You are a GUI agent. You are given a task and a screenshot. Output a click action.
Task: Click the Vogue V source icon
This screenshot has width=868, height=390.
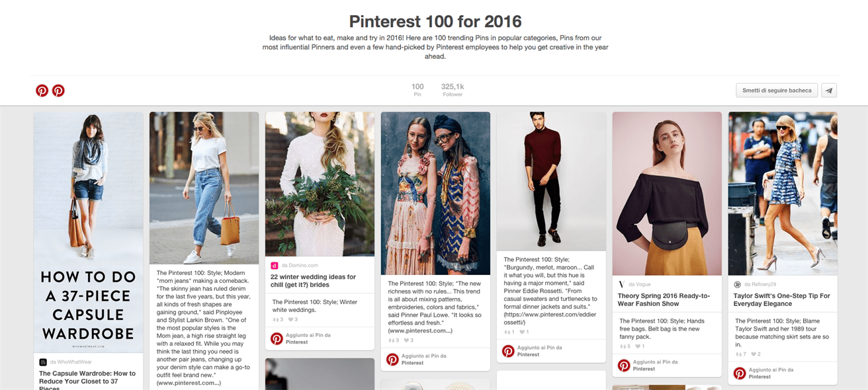click(x=622, y=284)
